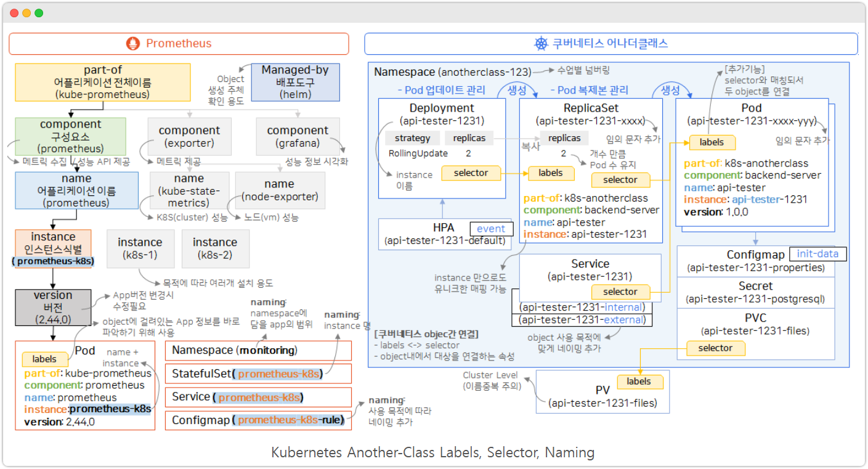Select the Configmap (prometheus-k8s-rule) box
The image size is (868, 469).
point(258,420)
